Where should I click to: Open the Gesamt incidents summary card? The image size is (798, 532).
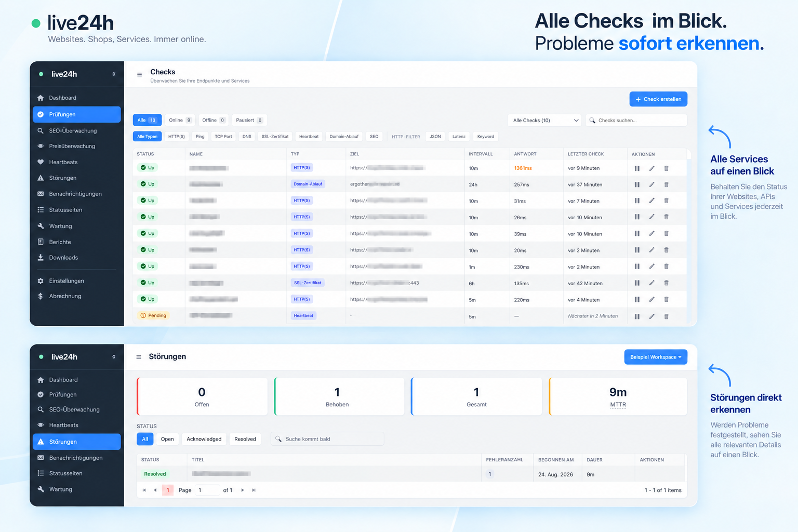point(476,396)
